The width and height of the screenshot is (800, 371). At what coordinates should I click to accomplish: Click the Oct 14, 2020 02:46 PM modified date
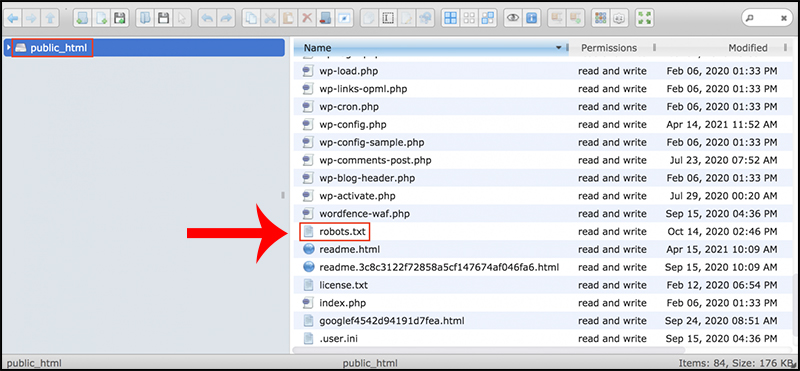(722, 232)
